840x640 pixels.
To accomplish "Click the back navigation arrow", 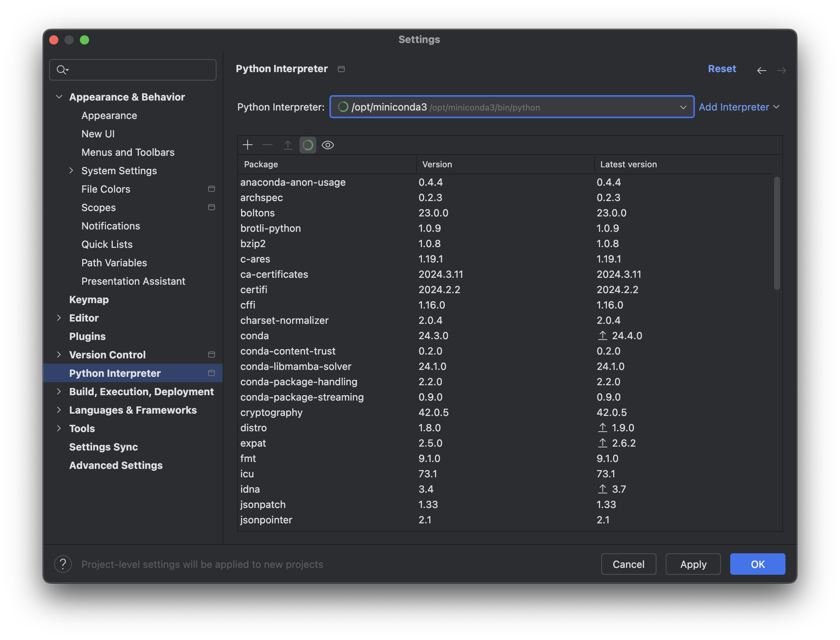I will (x=761, y=70).
